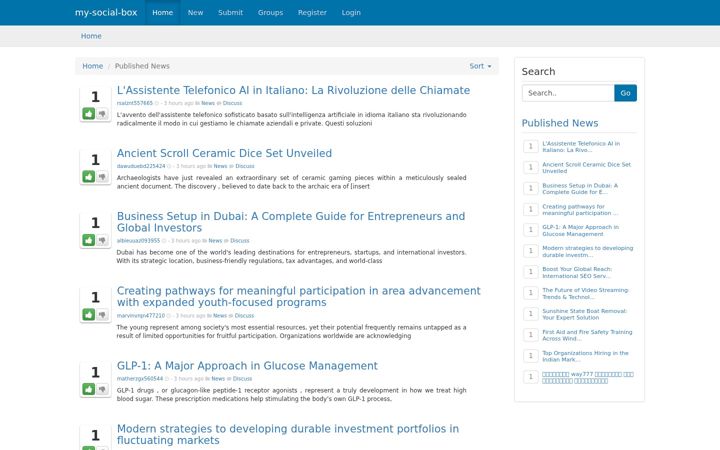
Task: Upvote the GLP-1 Glucose Management post
Action: [x=89, y=389]
